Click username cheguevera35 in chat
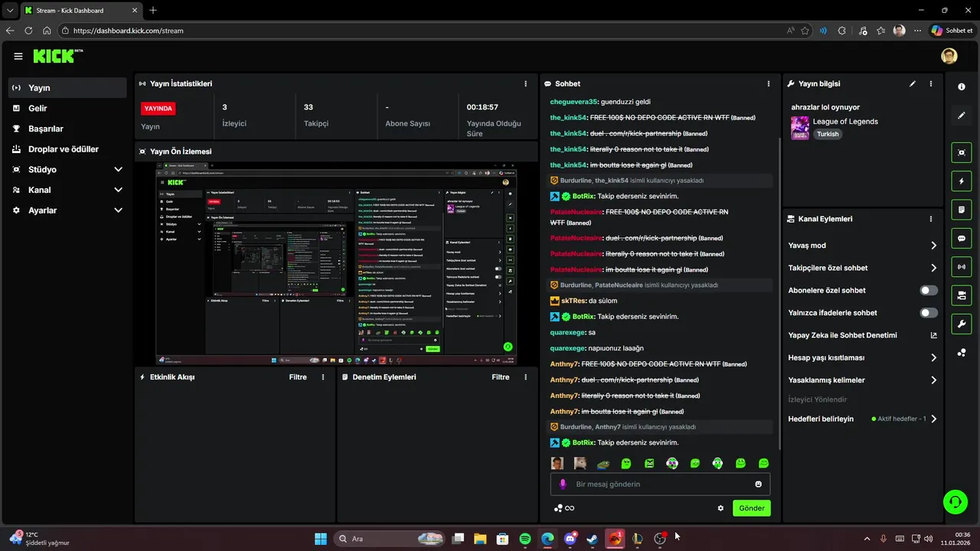 click(573, 102)
